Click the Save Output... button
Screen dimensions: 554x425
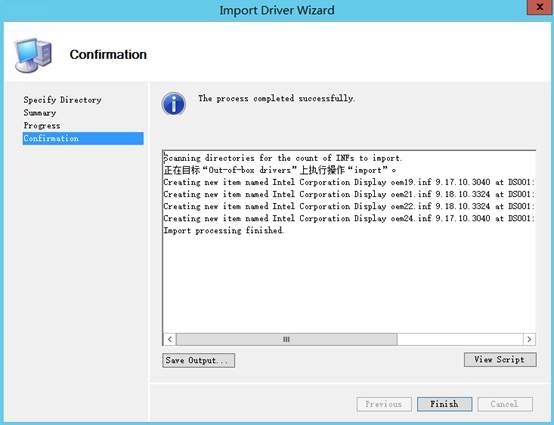pos(198,360)
